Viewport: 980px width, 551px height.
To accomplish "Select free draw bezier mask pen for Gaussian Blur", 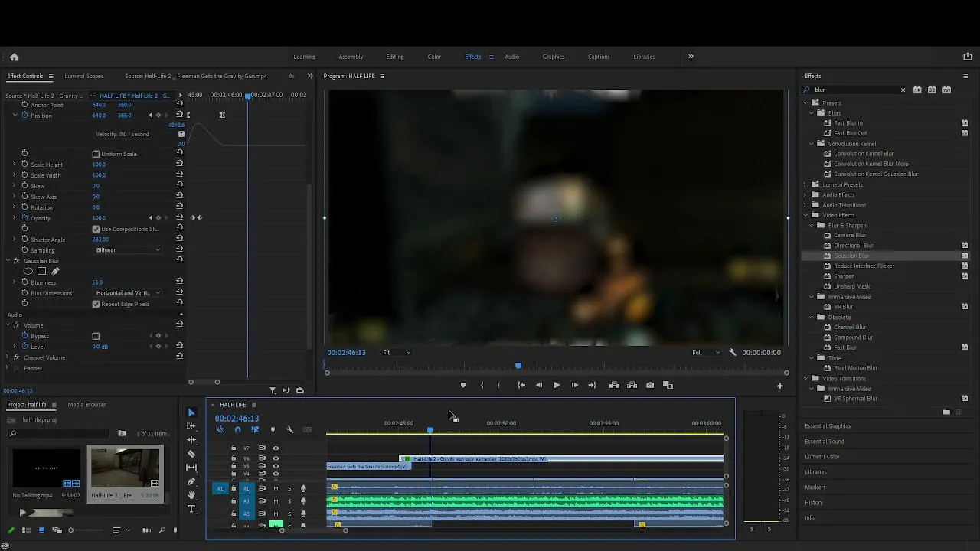I will pyautogui.click(x=55, y=272).
